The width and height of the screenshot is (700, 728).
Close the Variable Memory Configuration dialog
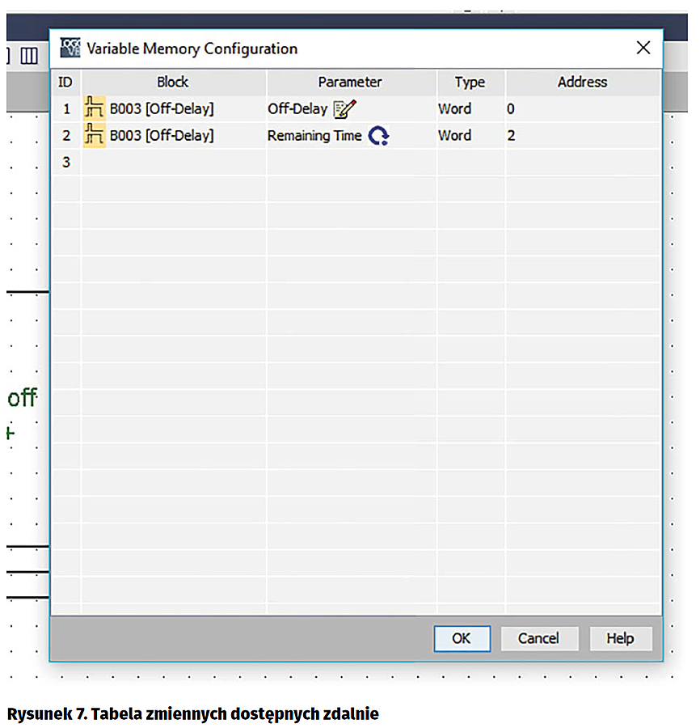click(643, 48)
